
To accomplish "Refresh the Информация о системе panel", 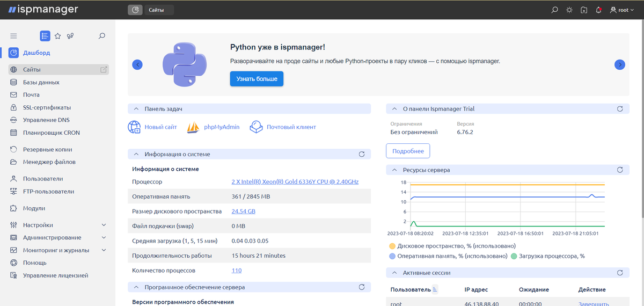I will [362, 154].
